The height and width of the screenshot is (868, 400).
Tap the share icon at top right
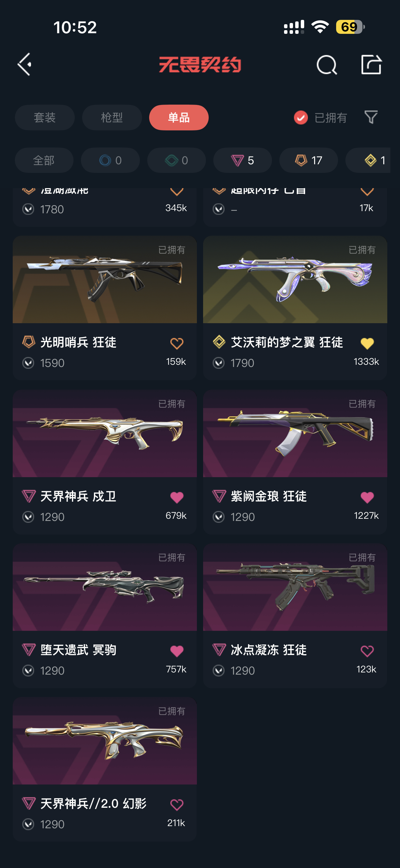371,64
